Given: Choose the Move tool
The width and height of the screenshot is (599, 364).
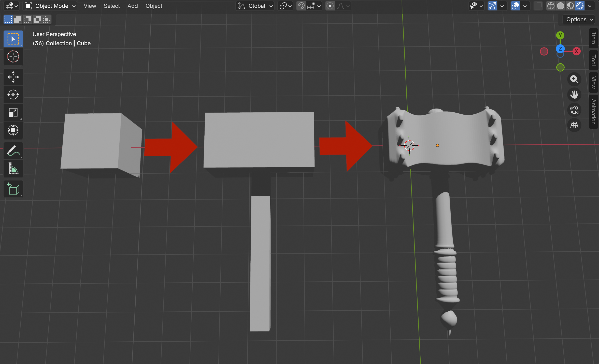Looking at the screenshot, I should (x=13, y=77).
